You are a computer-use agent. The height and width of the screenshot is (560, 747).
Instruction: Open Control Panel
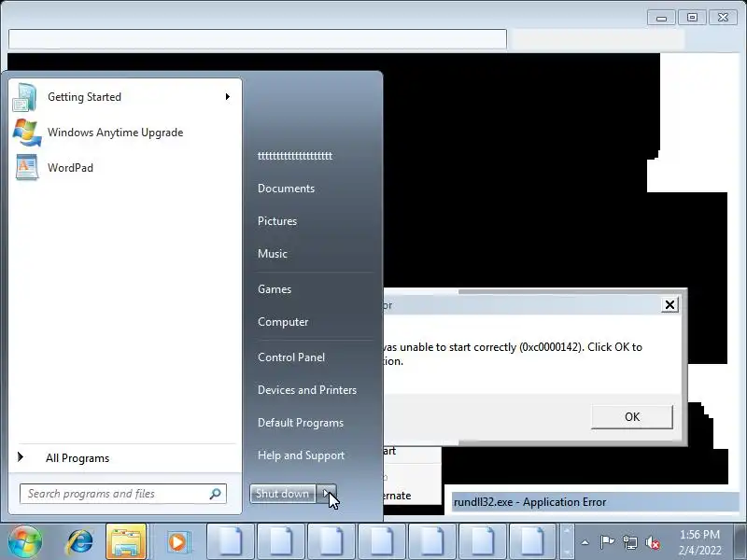pyautogui.click(x=291, y=357)
